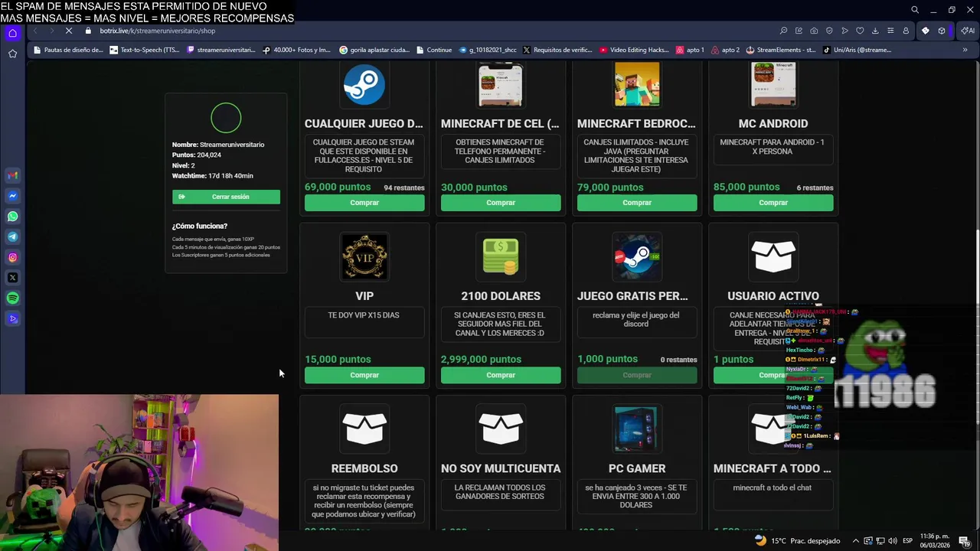The height and width of the screenshot is (551, 980).
Task: Open the profile account icon in toolbar
Action: click(906, 31)
